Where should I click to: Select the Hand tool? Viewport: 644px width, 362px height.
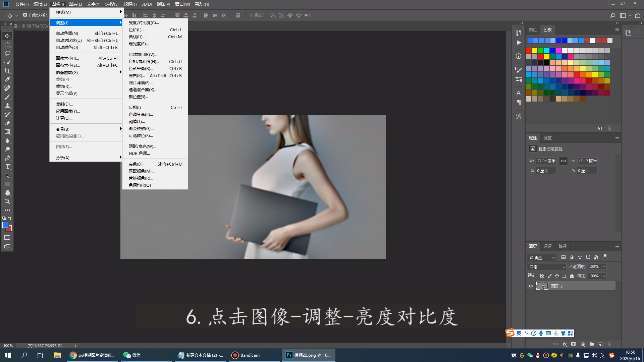7,193
